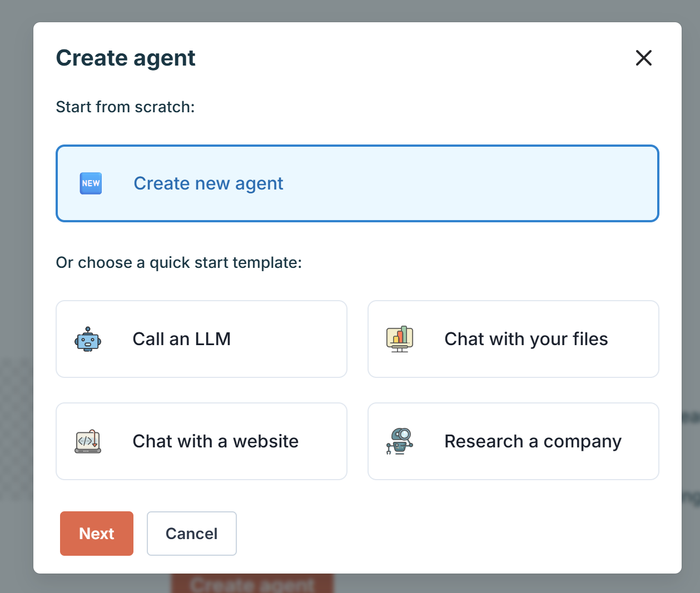The height and width of the screenshot is (593, 700).
Task: Click the "Create agent" dialog heading
Action: [x=126, y=58]
